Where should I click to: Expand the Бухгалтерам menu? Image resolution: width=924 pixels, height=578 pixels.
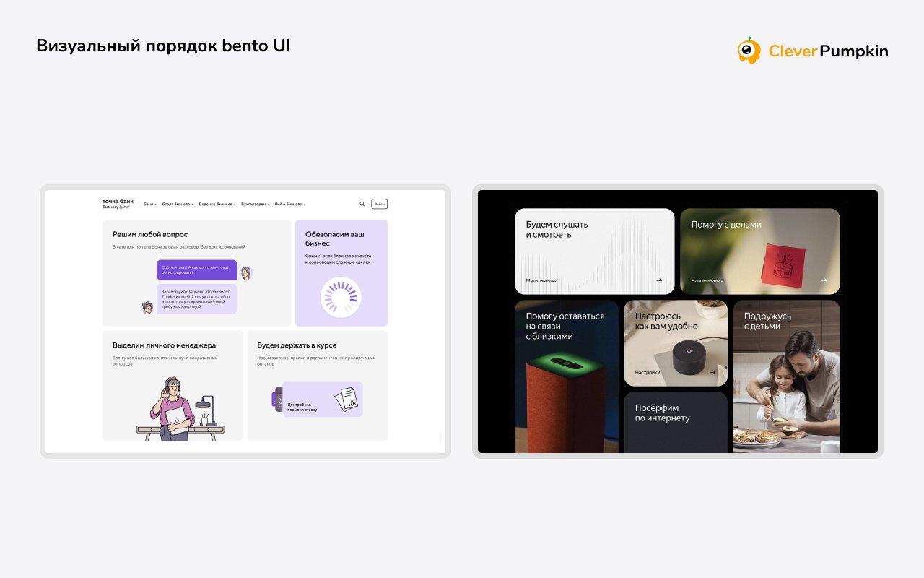click(x=256, y=204)
